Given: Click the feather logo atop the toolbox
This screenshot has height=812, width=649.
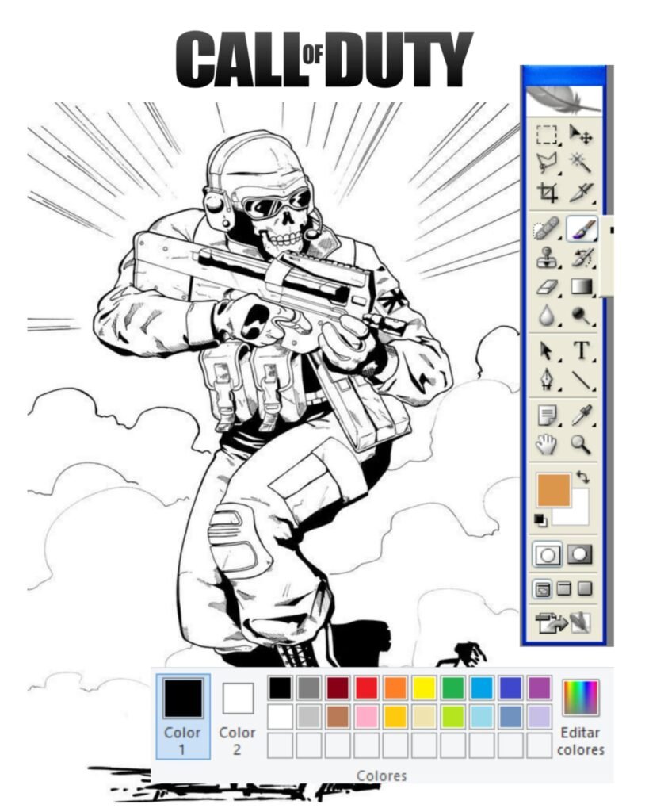Looking at the screenshot, I should (x=564, y=100).
